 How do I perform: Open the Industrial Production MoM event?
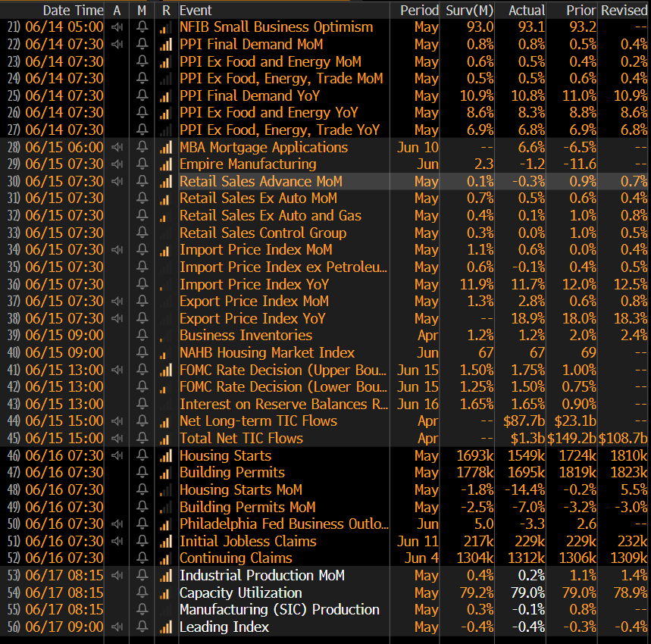pyautogui.click(x=261, y=576)
